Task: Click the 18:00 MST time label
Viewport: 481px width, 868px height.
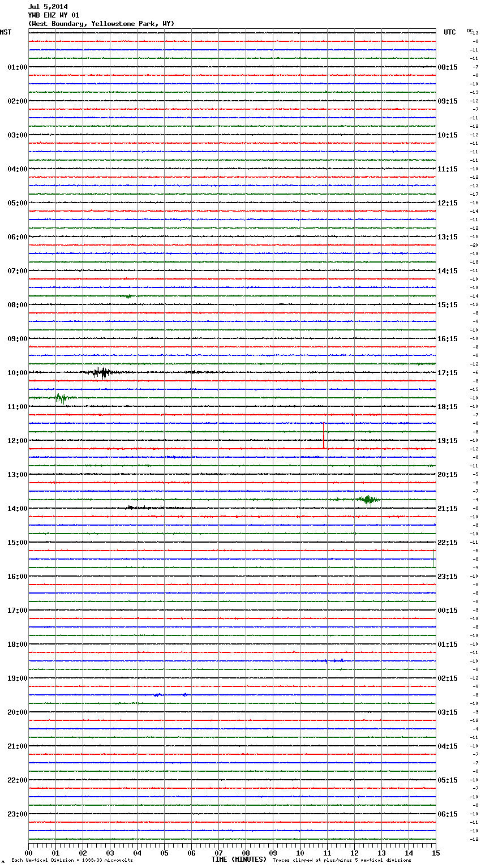Action: click(x=17, y=644)
